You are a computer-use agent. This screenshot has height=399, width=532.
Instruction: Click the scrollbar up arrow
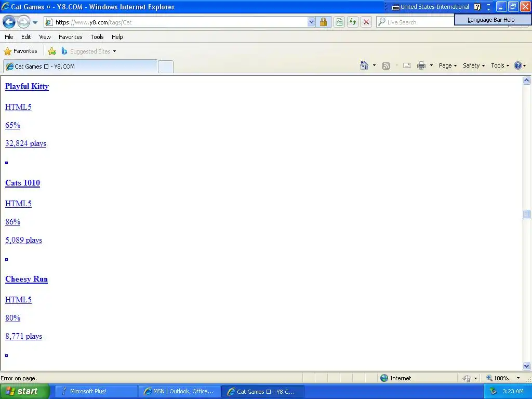coord(527,81)
